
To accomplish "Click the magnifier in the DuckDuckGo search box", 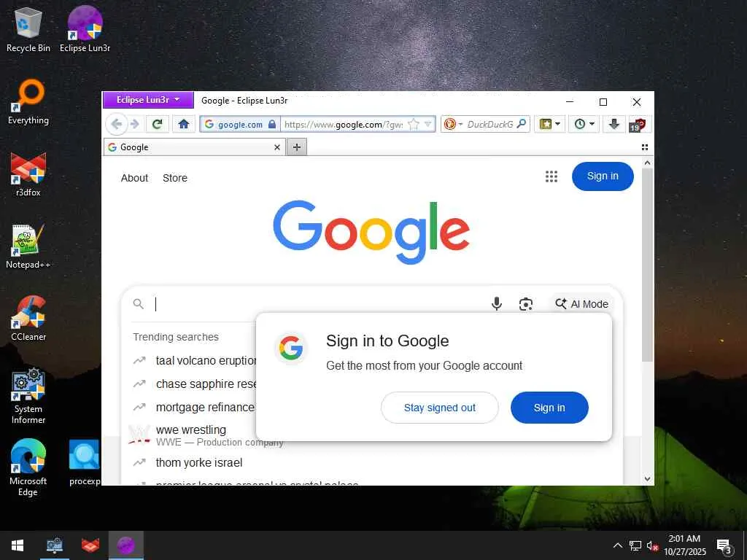I will pos(522,124).
